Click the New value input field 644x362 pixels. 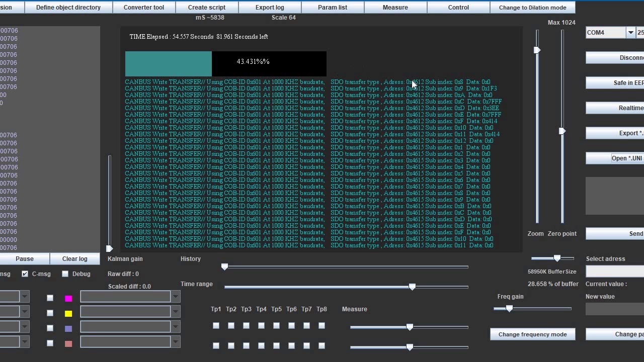pos(615,309)
